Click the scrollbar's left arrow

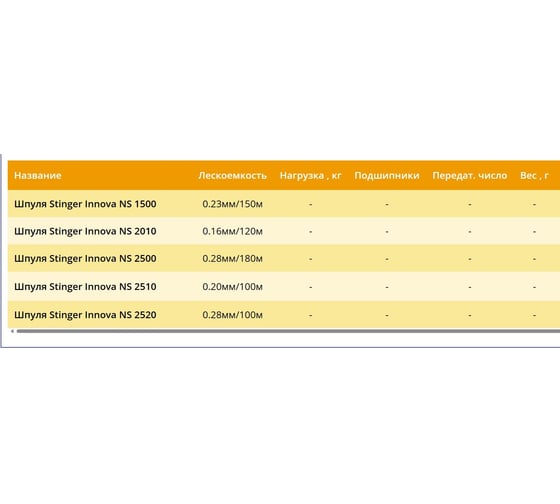pyautogui.click(x=12, y=331)
